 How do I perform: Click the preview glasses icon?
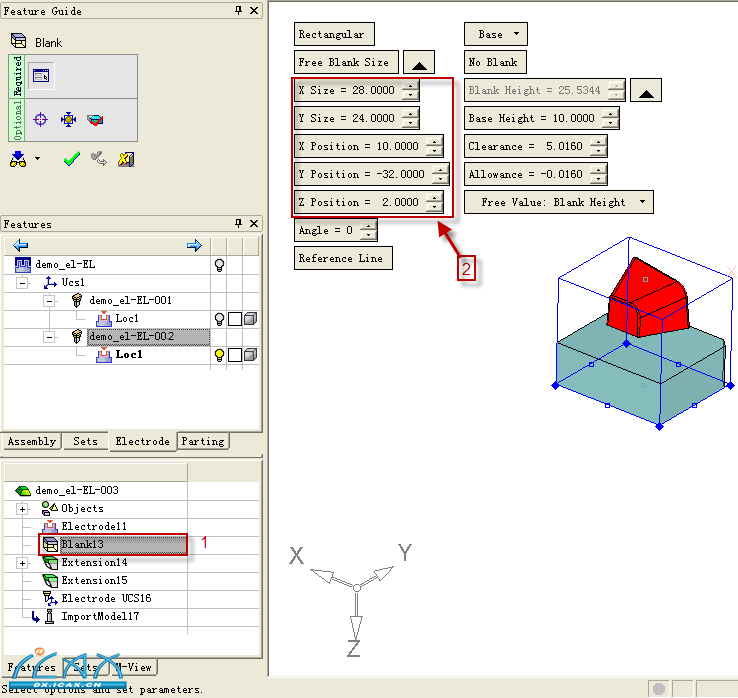coord(18,159)
